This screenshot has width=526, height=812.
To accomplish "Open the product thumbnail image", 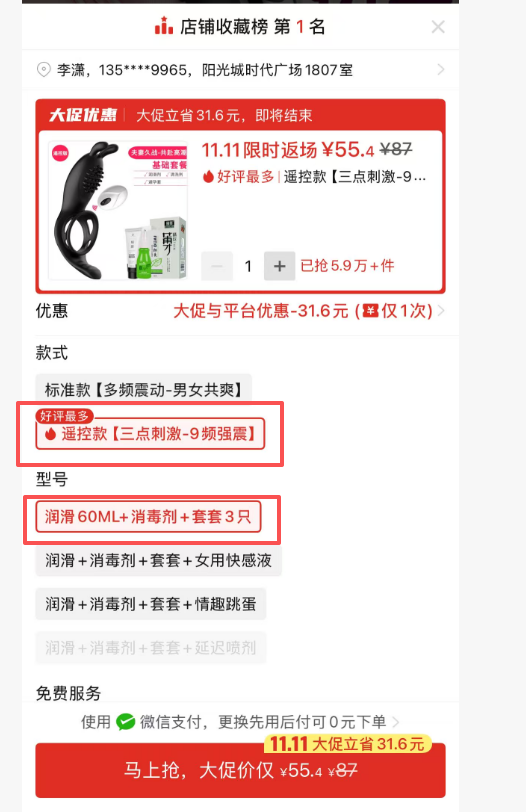I will [x=118, y=210].
